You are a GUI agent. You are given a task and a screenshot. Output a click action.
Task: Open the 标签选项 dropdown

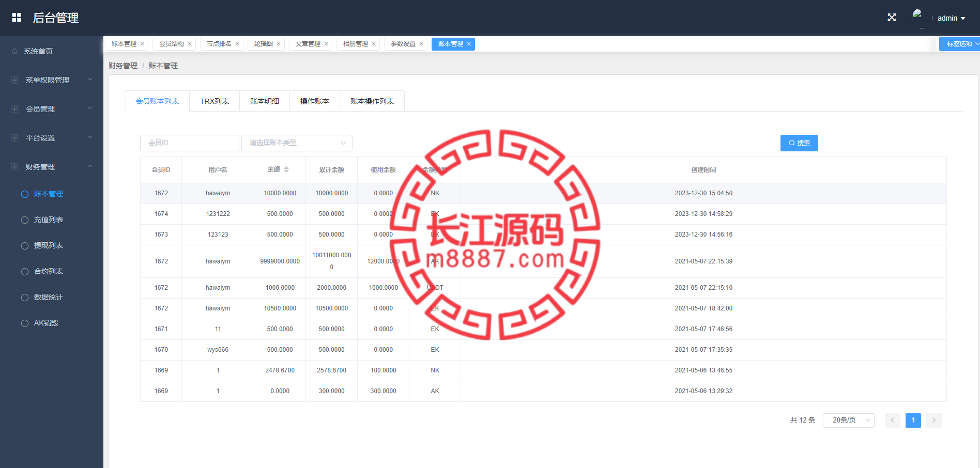click(960, 44)
